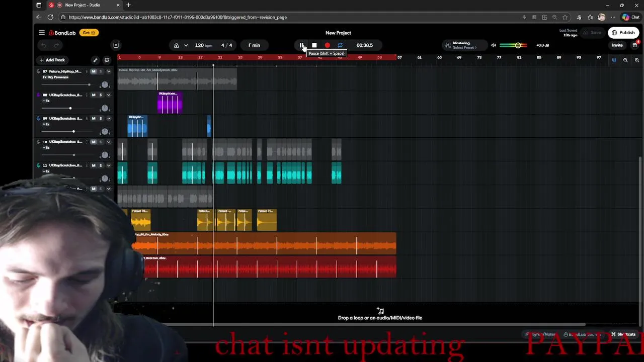
Task: Mute track 11 with M button
Action: coord(93,165)
